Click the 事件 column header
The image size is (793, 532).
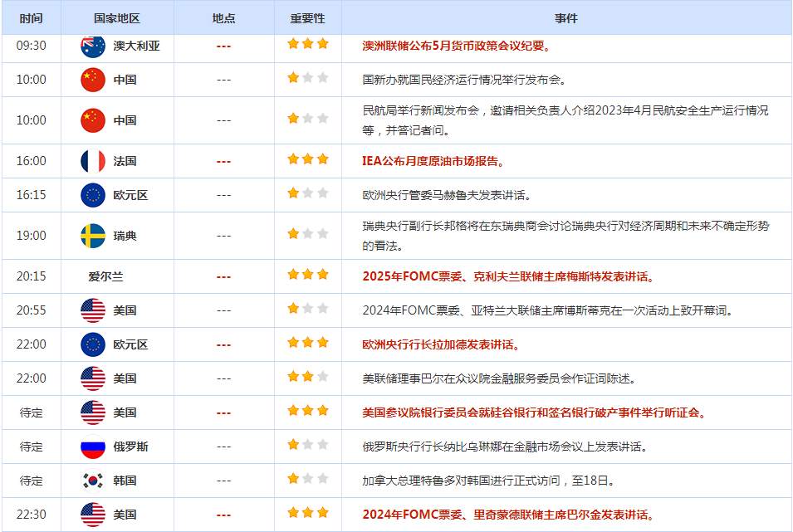[x=566, y=18]
